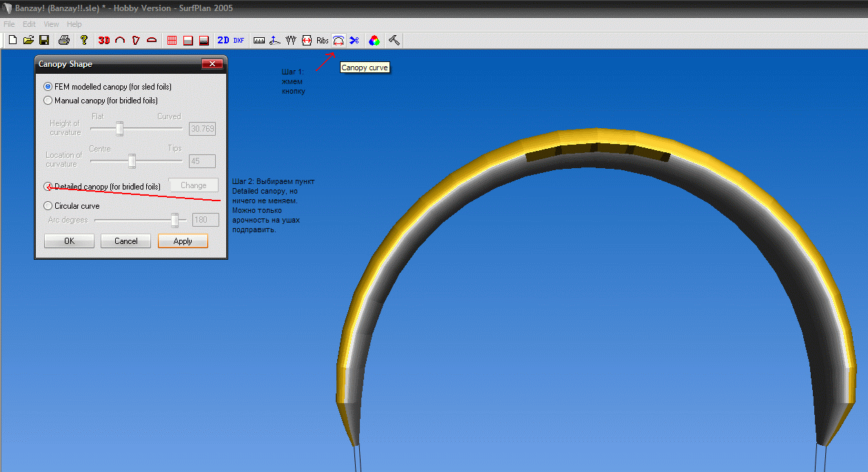The image size is (868, 472).
Task: Switch to 3D view from the toolbar
Action: (x=104, y=41)
